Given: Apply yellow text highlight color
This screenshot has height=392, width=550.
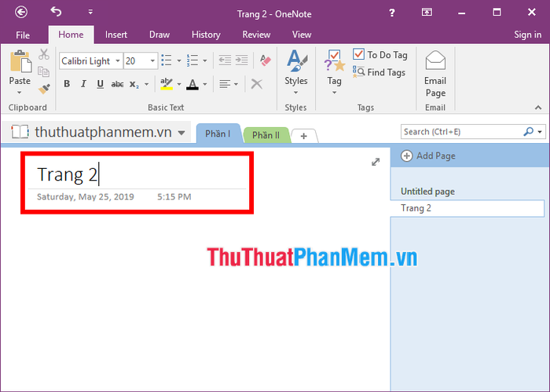Looking at the screenshot, I should (167, 84).
